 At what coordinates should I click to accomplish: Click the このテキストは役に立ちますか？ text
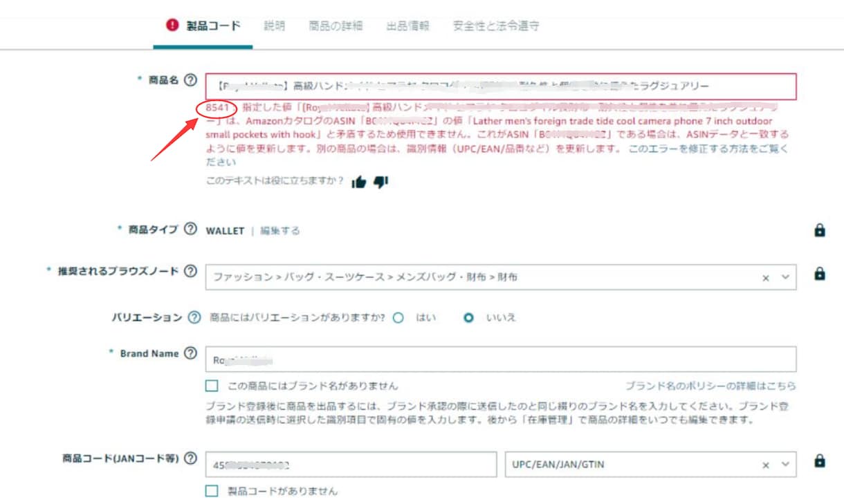pyautogui.click(x=275, y=182)
